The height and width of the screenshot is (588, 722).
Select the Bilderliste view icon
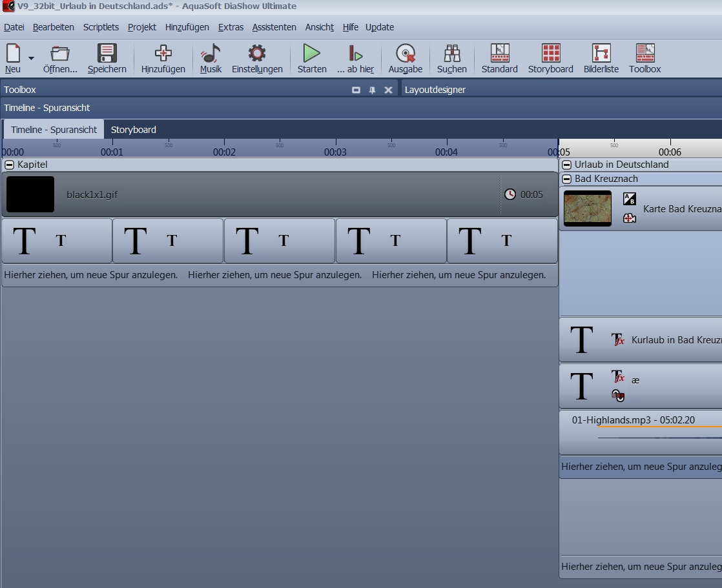(x=601, y=54)
